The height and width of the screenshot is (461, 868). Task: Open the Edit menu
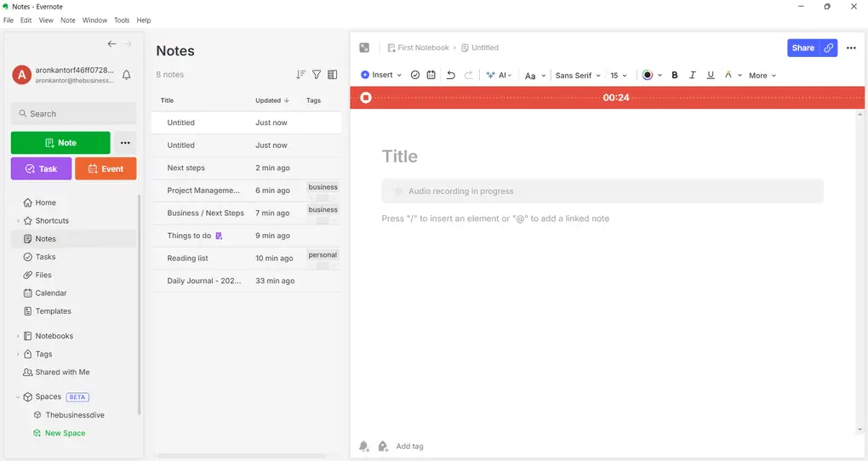click(26, 20)
